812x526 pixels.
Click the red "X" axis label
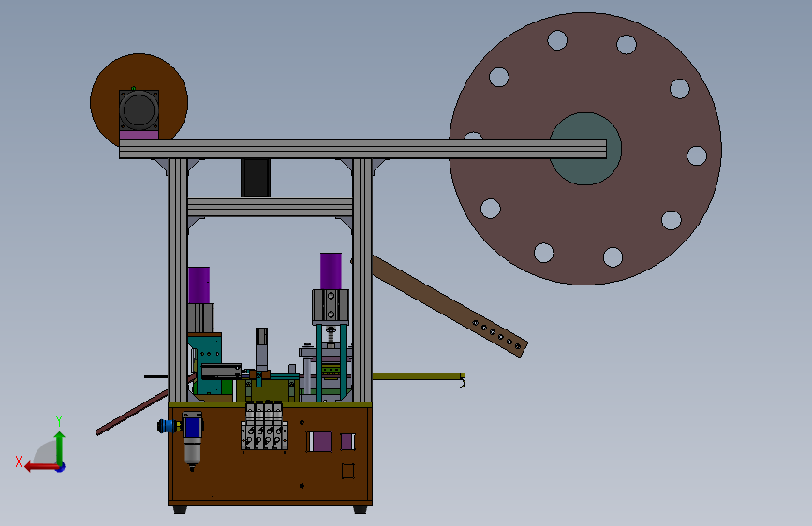tap(19, 461)
